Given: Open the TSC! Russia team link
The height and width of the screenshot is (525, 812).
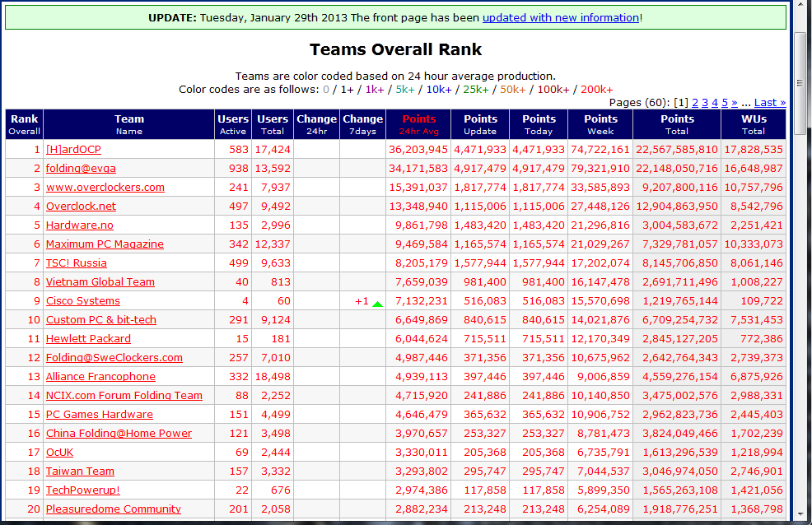Looking at the screenshot, I should 76,262.
